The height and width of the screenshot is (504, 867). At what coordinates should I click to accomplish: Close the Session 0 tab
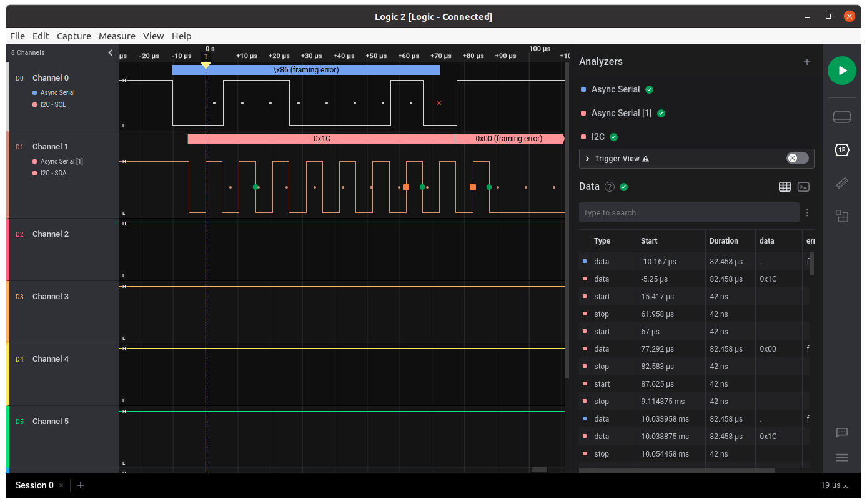61,485
